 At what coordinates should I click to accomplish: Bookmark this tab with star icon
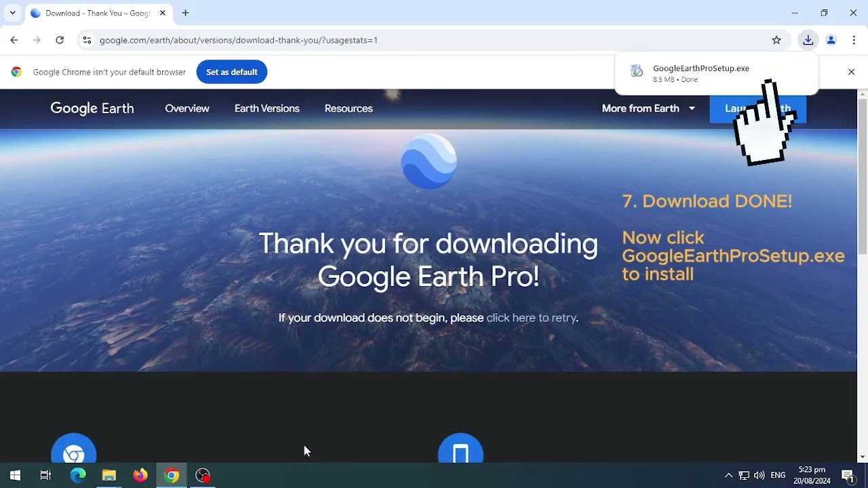[776, 40]
